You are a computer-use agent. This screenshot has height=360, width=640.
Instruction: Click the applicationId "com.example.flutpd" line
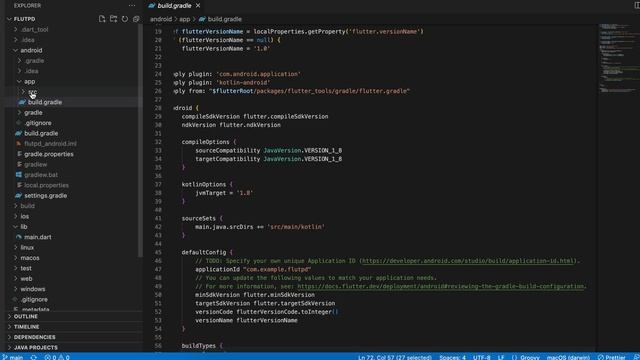253,269
